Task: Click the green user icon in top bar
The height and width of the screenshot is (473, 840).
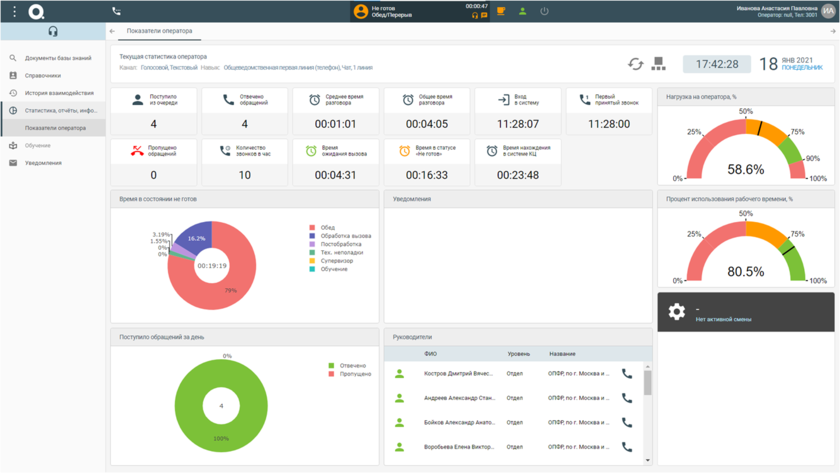Action: click(522, 12)
